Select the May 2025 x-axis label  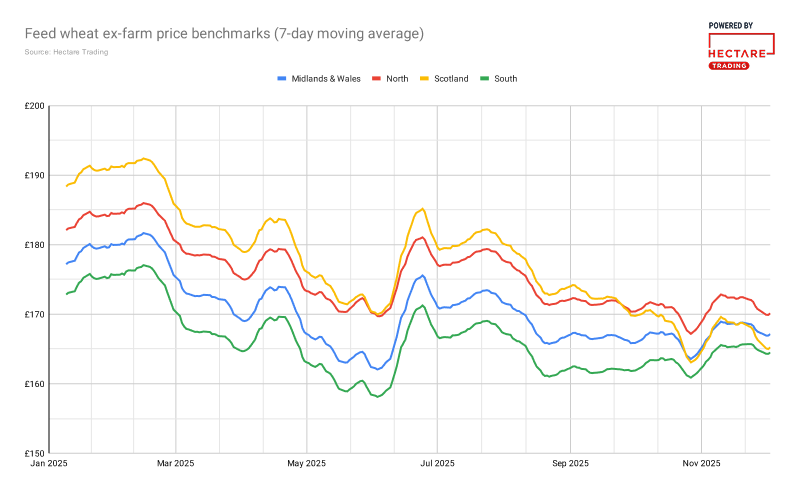tap(307, 463)
